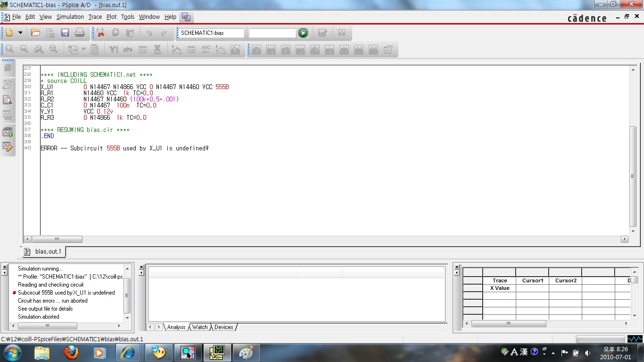
Task: Click the 'Simulation aborted' log line
Action: coord(39,317)
